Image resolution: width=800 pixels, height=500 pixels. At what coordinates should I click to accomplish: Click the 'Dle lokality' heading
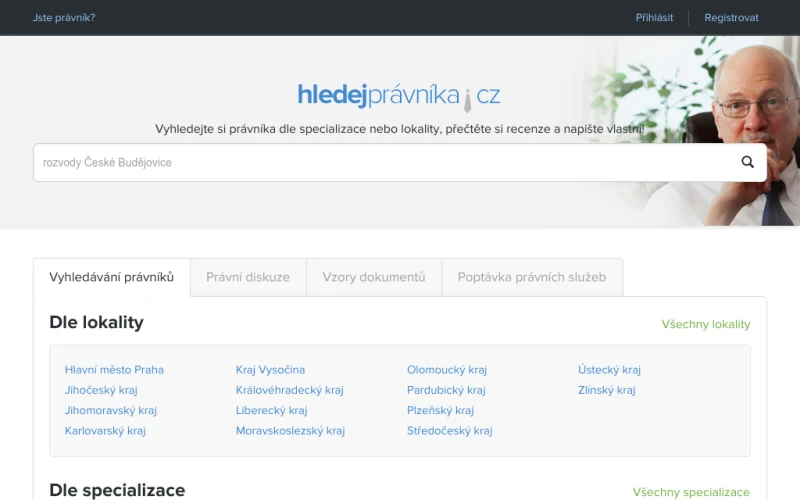(96, 322)
